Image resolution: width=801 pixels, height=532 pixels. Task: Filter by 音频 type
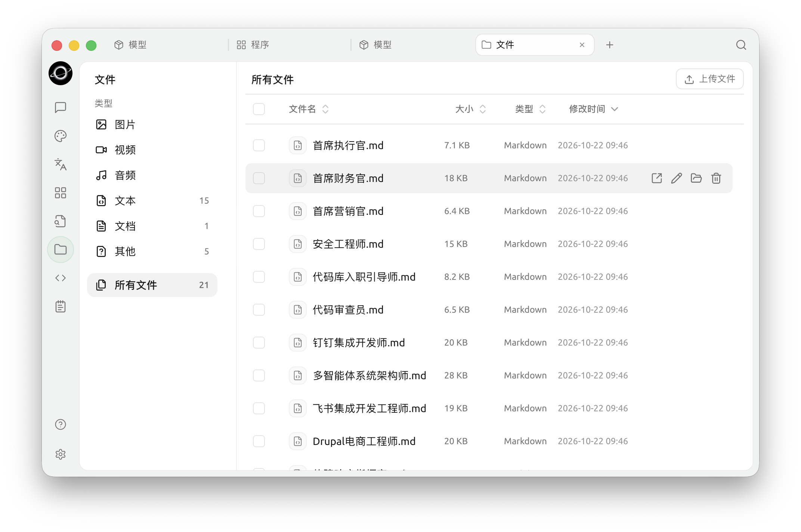click(152, 175)
